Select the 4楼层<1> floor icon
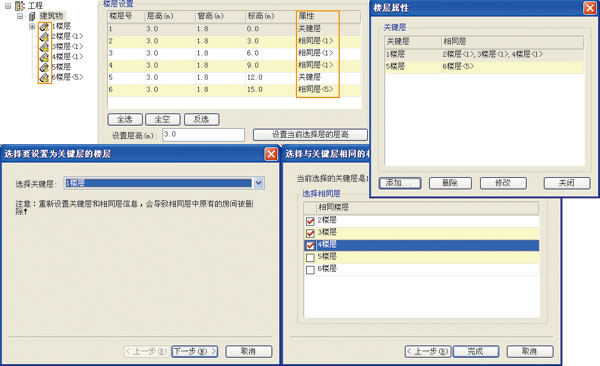This screenshot has width=600, height=366. click(x=44, y=57)
